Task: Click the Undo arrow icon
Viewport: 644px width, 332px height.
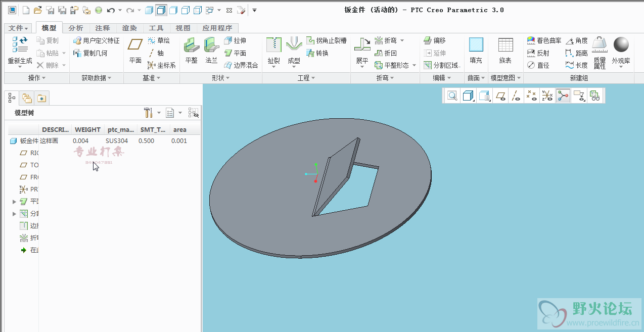Action: (x=111, y=10)
